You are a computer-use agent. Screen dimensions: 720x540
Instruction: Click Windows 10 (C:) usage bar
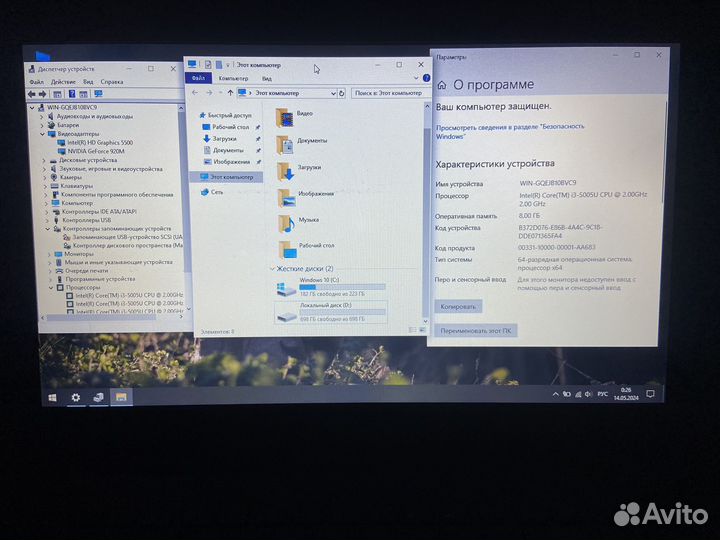click(x=342, y=287)
